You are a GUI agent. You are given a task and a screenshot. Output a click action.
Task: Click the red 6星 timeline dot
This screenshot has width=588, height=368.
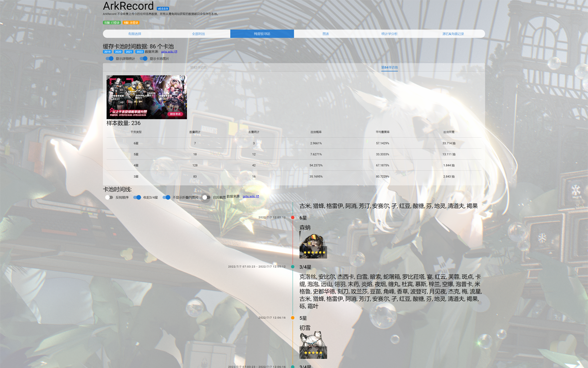[x=293, y=218]
